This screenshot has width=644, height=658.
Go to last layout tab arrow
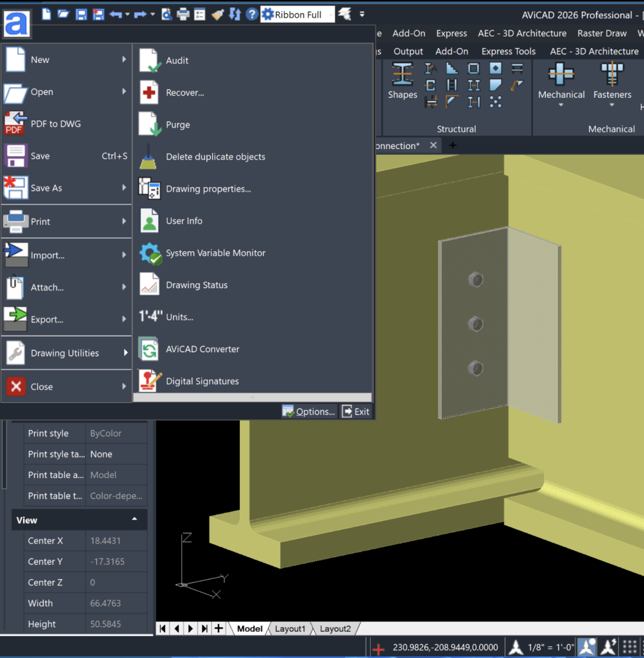204,628
